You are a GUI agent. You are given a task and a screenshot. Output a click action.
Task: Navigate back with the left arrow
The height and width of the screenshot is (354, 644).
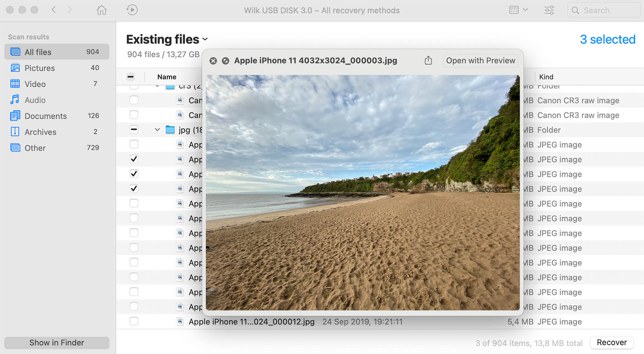tap(54, 10)
